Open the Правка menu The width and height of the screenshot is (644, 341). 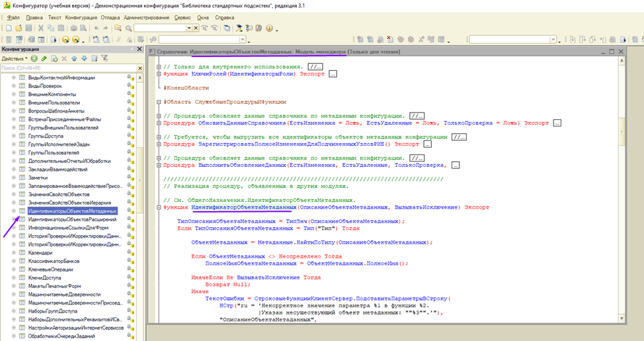pos(34,18)
